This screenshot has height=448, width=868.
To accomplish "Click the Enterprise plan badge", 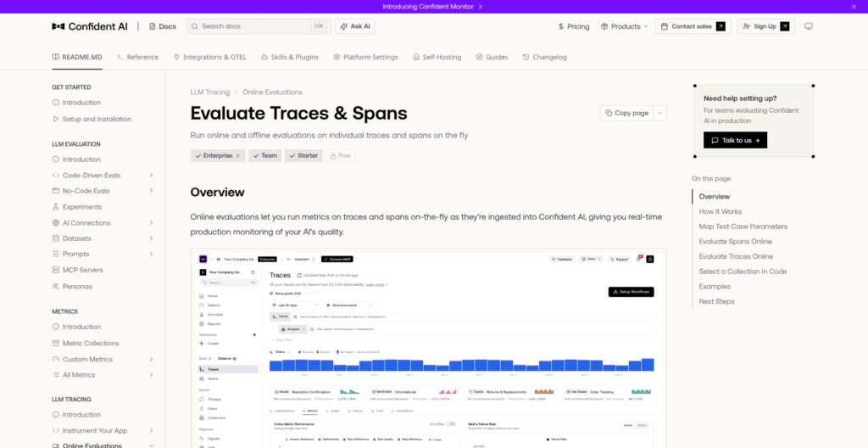I will (x=218, y=156).
